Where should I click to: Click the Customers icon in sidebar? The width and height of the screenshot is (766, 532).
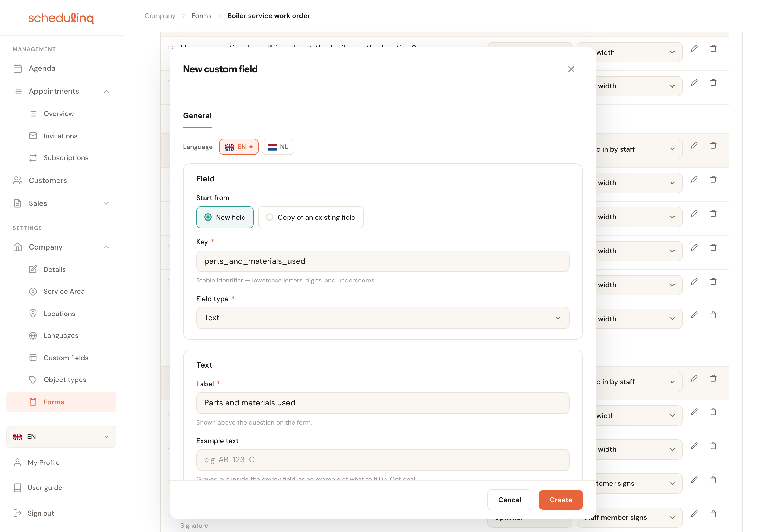(x=17, y=180)
